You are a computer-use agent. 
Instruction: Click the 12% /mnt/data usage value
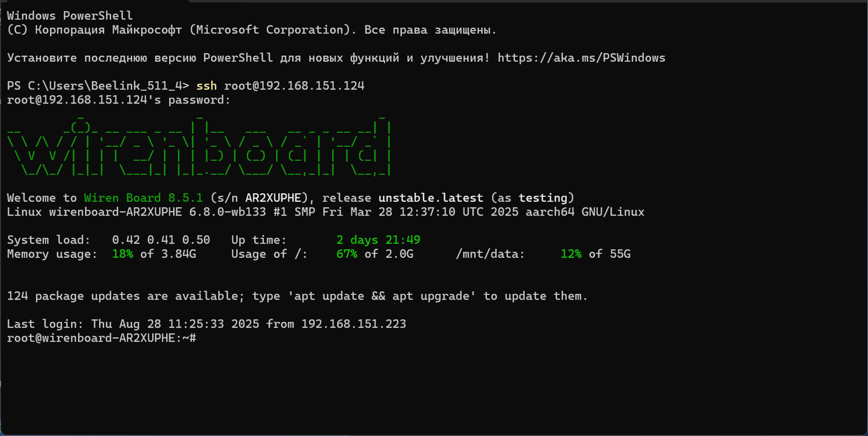(x=571, y=254)
